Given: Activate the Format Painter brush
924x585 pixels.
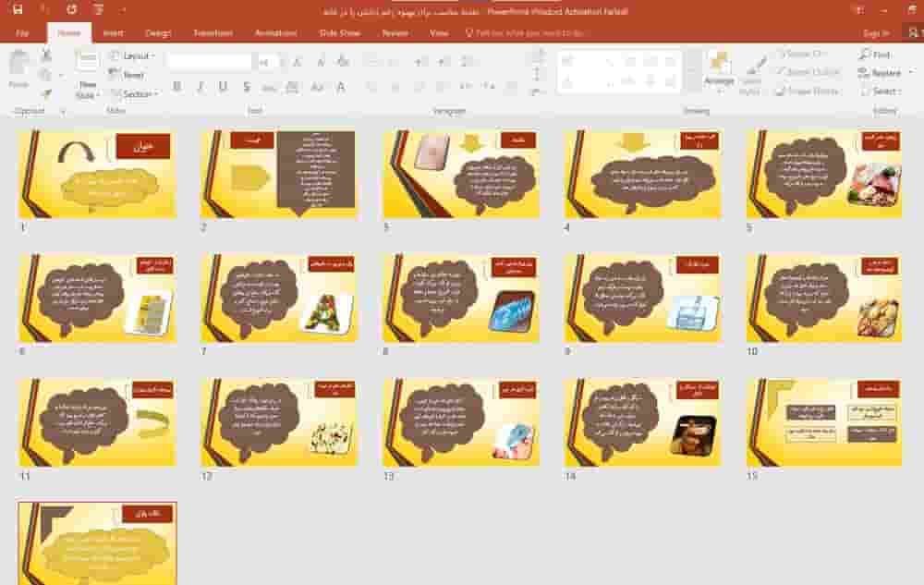Looking at the screenshot, I should point(45,93).
